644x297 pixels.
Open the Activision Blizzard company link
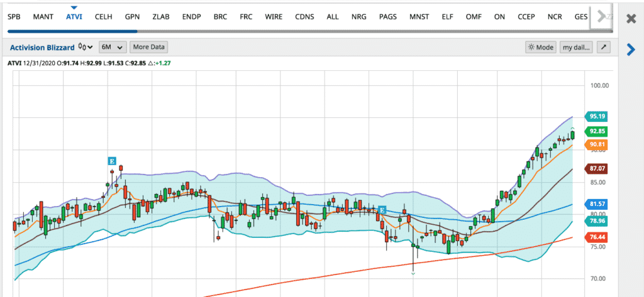pyautogui.click(x=43, y=47)
